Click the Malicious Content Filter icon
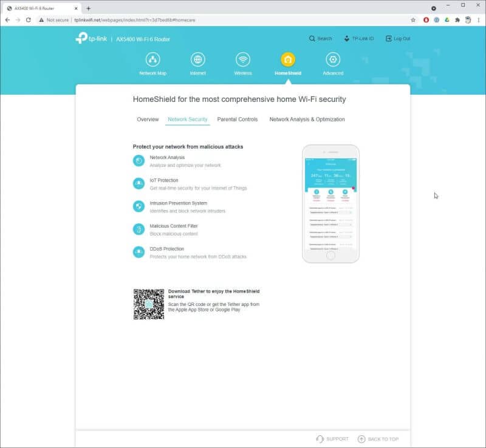 [139, 229]
